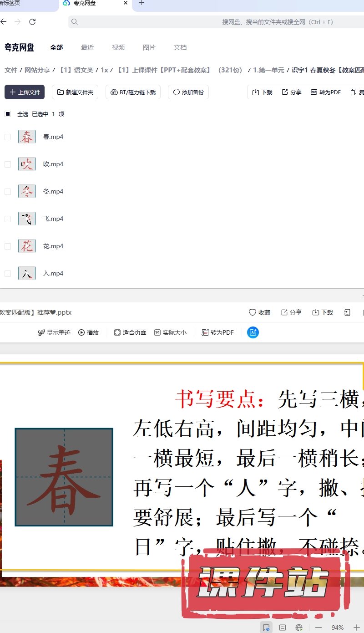Click the fit-to-page icon
364x633 pixels.
click(x=117, y=332)
